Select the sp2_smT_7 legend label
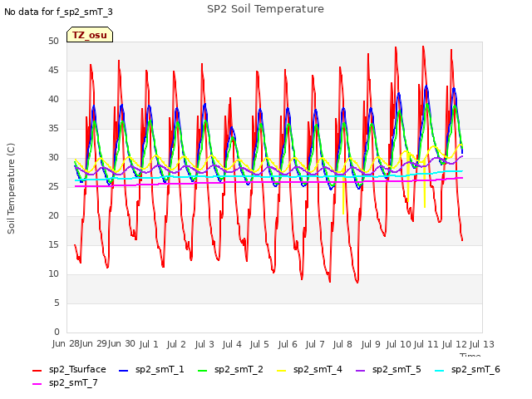This screenshot has height=399, width=532. (73, 382)
